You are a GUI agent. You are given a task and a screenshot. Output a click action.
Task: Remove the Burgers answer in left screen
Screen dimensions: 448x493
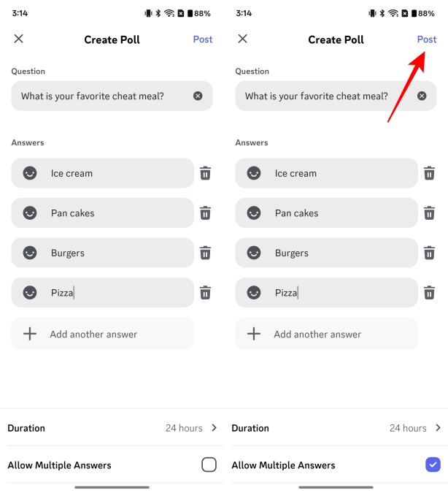point(206,253)
